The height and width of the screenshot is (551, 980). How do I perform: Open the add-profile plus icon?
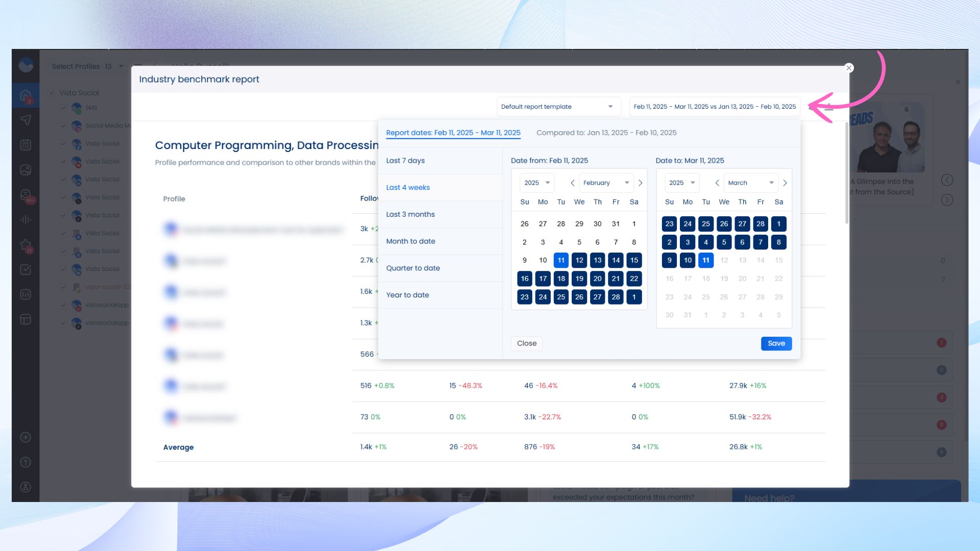click(26, 437)
